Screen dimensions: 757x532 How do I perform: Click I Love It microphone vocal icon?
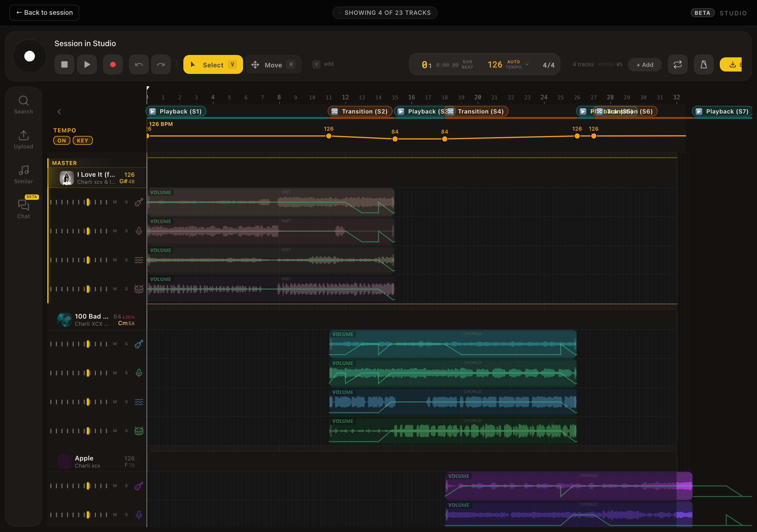click(x=139, y=231)
